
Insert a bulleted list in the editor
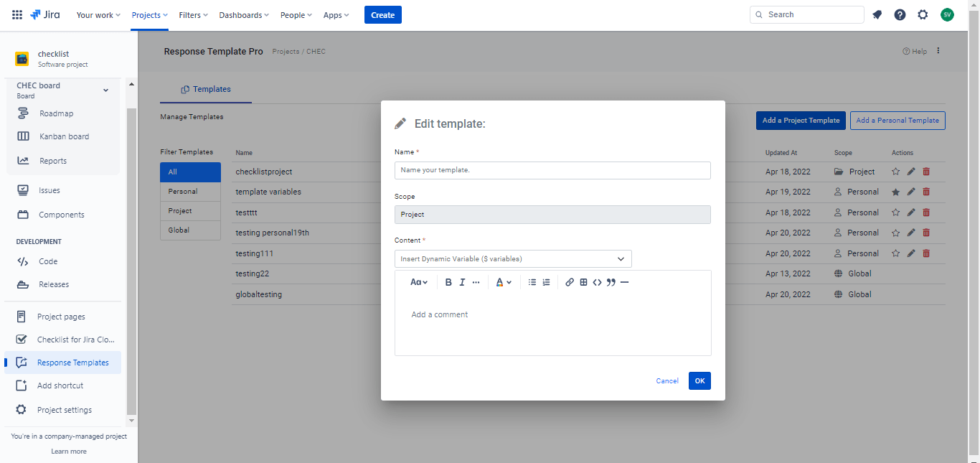(532, 281)
